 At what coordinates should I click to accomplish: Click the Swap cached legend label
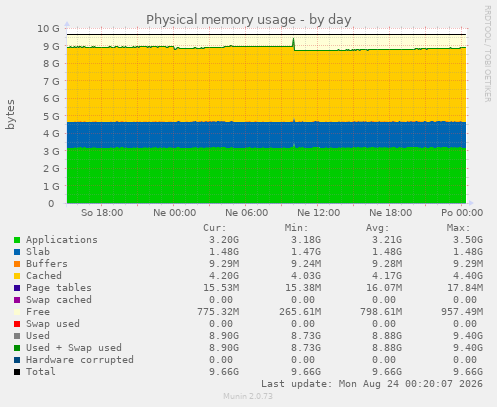[59, 300]
